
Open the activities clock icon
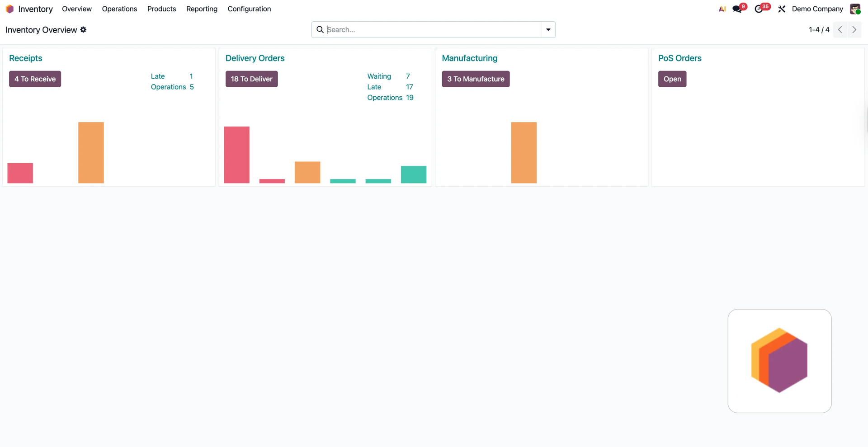[x=759, y=9]
